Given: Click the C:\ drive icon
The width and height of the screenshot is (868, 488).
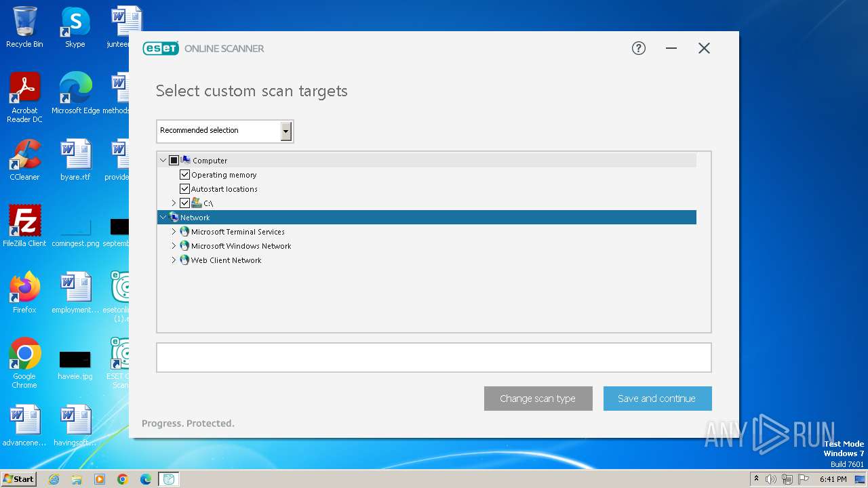Looking at the screenshot, I should coord(197,203).
